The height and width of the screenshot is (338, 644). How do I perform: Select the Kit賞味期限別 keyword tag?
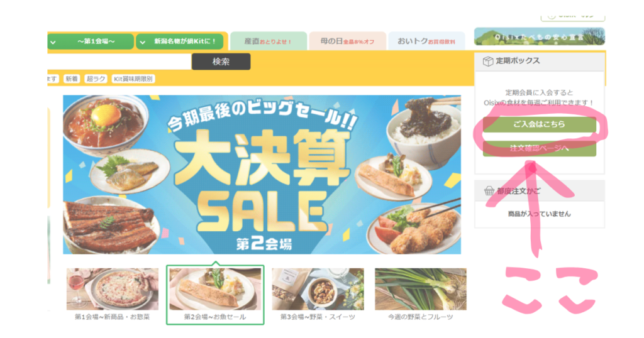click(133, 79)
